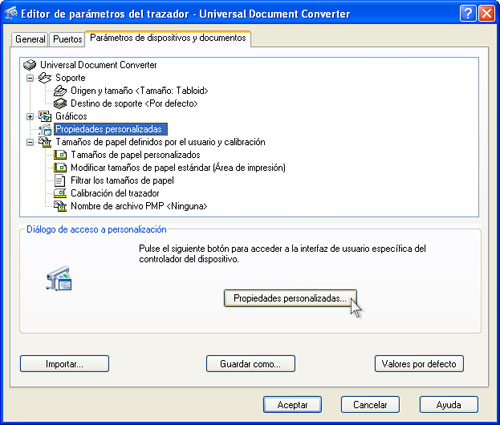The width and height of the screenshot is (500, 425).
Task: Collapse the Soporte tree node
Action: pyautogui.click(x=30, y=78)
